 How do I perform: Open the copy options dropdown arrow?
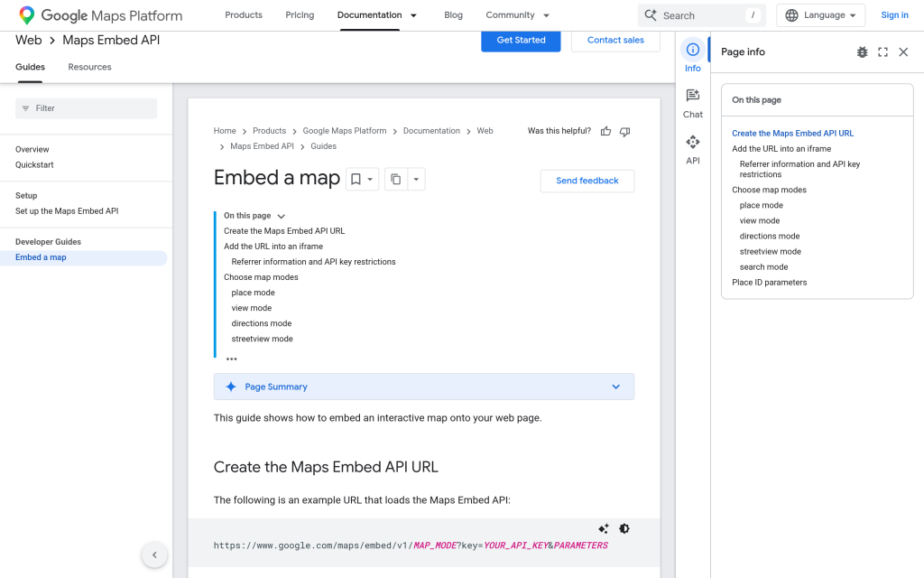(416, 180)
